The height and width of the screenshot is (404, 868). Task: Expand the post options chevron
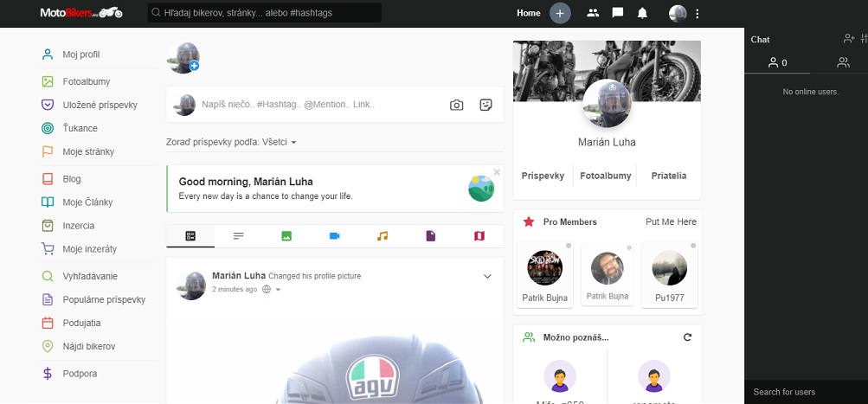487,276
